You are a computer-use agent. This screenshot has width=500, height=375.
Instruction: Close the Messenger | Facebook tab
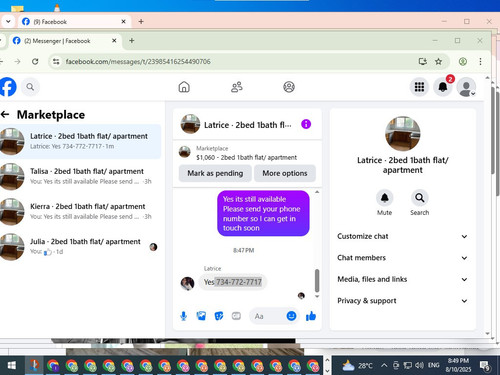pos(114,41)
